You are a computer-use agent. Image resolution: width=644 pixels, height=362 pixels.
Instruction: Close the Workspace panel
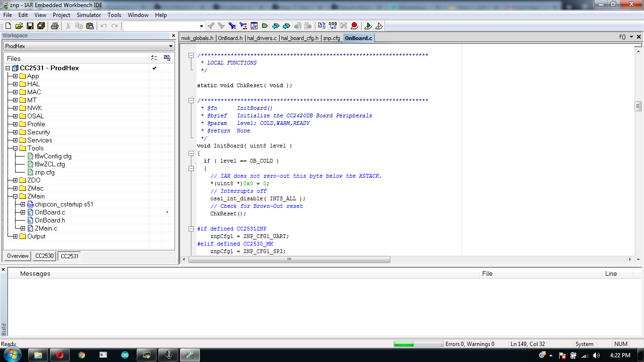(173, 35)
